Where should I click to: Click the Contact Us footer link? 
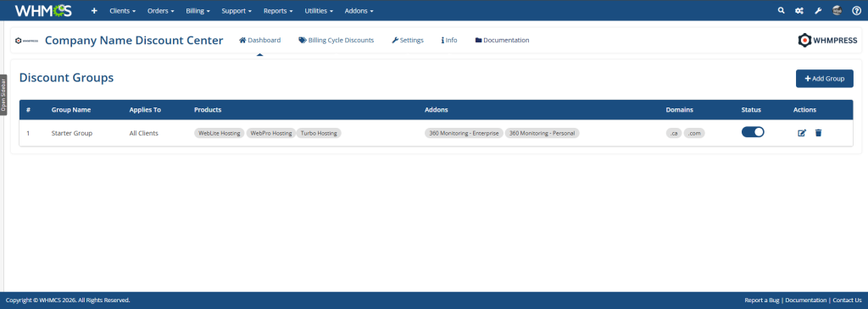(847, 301)
